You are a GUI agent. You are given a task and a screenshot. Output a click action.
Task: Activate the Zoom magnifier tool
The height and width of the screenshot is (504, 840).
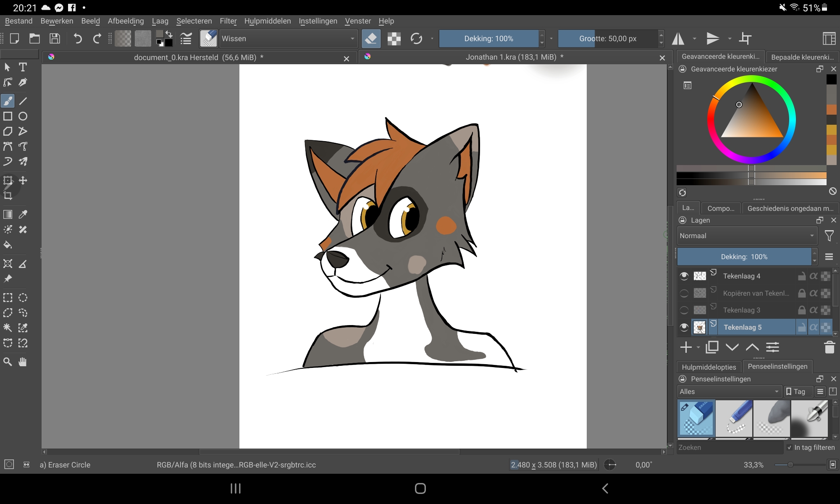tap(8, 362)
